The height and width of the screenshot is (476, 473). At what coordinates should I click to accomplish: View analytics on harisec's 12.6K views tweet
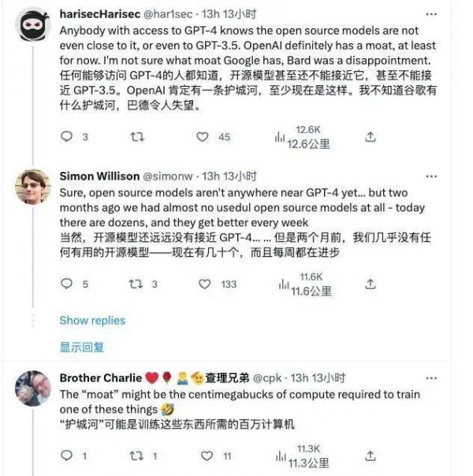point(280,137)
